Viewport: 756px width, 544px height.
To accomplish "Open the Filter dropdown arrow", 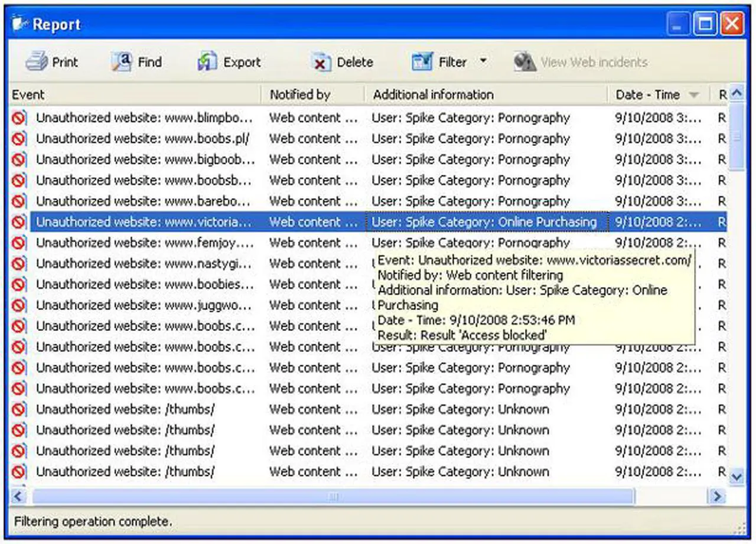I will 483,61.
